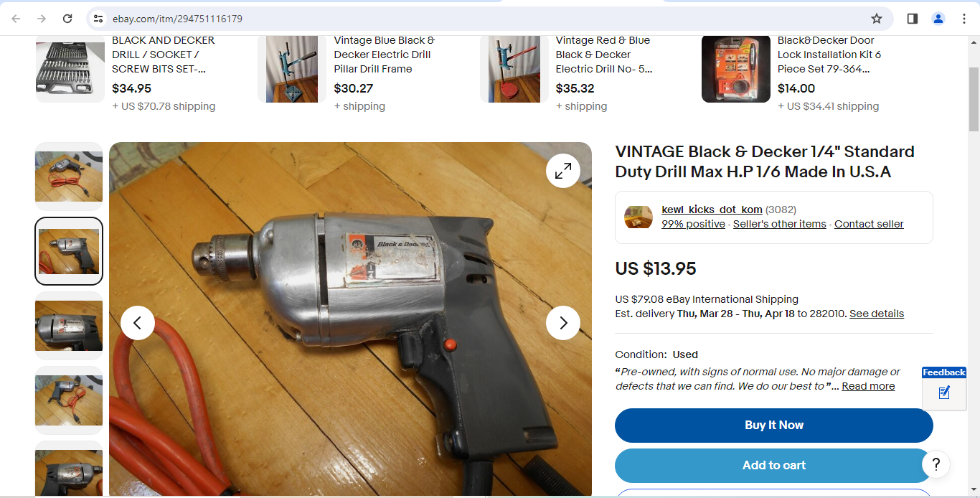
Task: Go back to the previous drill photo
Action: coord(138,323)
